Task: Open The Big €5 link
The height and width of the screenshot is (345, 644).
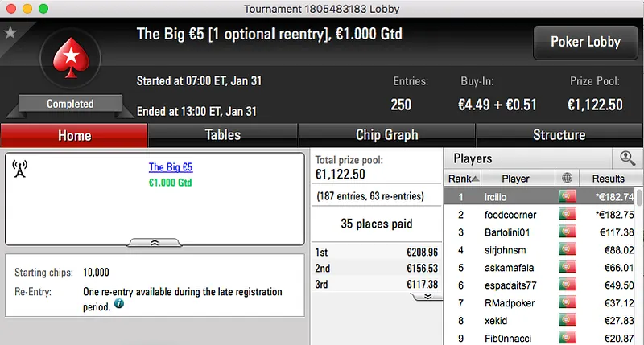Action: click(x=171, y=167)
